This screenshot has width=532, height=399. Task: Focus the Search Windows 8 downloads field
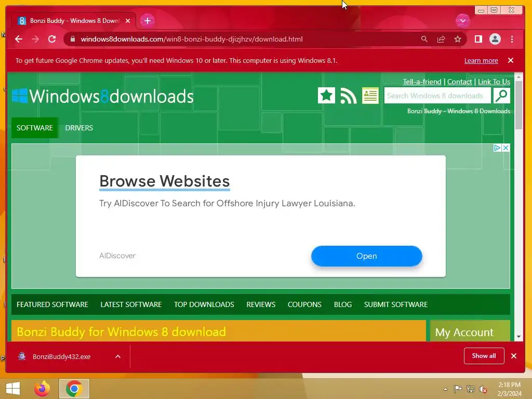coord(437,96)
